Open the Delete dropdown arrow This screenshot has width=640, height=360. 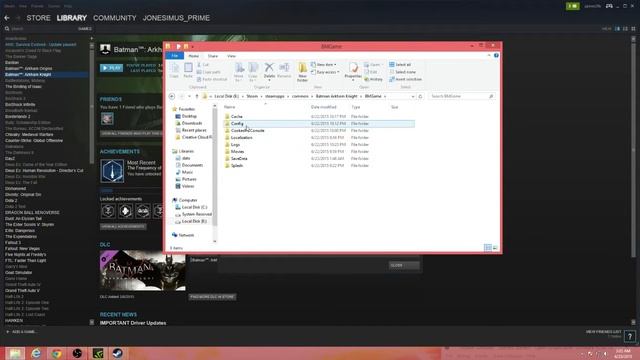[x=269, y=80]
